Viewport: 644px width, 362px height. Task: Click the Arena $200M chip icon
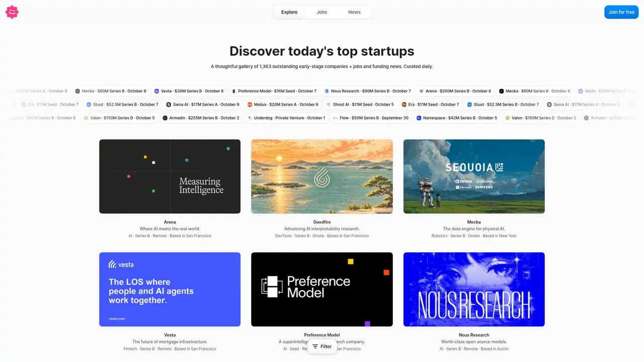coord(421,92)
